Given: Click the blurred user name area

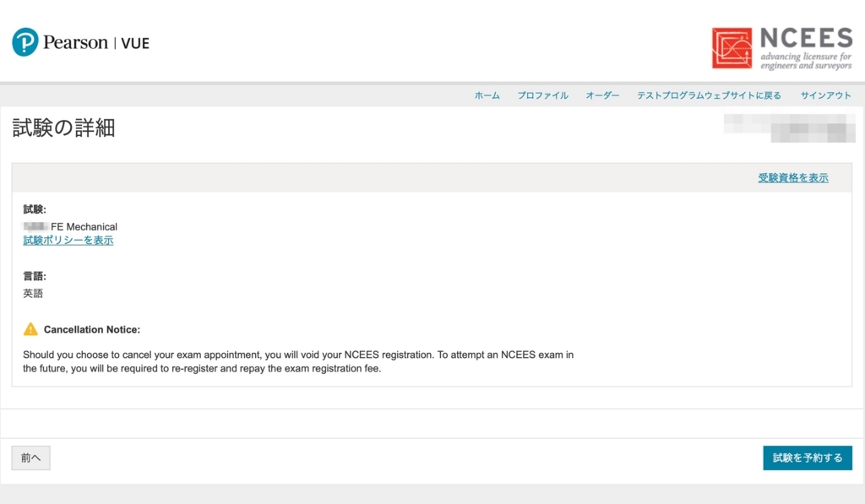Looking at the screenshot, I should pos(789,128).
